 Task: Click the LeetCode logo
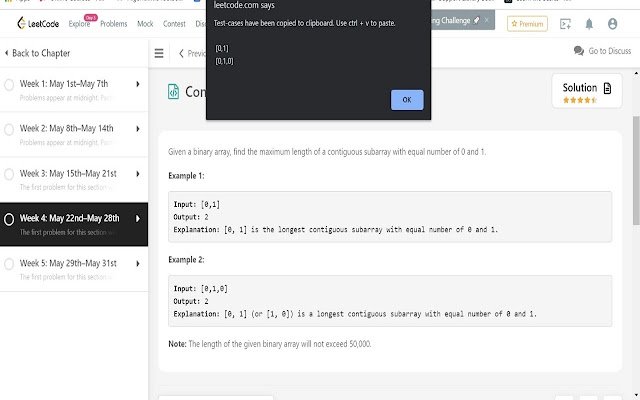point(38,24)
